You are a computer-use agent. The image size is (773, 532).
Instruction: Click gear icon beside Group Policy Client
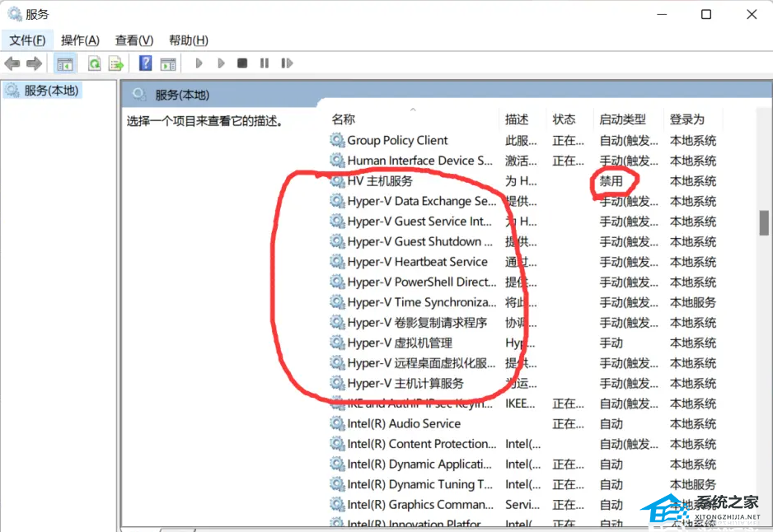[337, 140]
